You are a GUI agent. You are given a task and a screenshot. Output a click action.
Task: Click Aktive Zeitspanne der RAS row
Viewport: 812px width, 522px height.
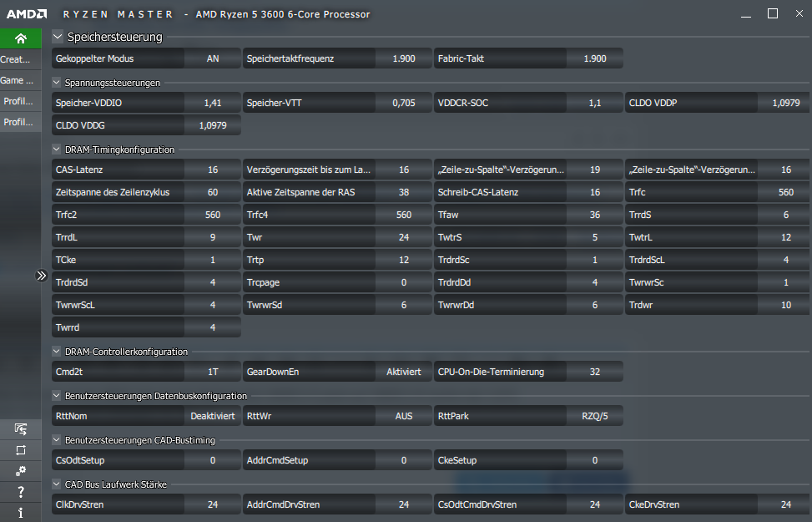click(x=338, y=192)
